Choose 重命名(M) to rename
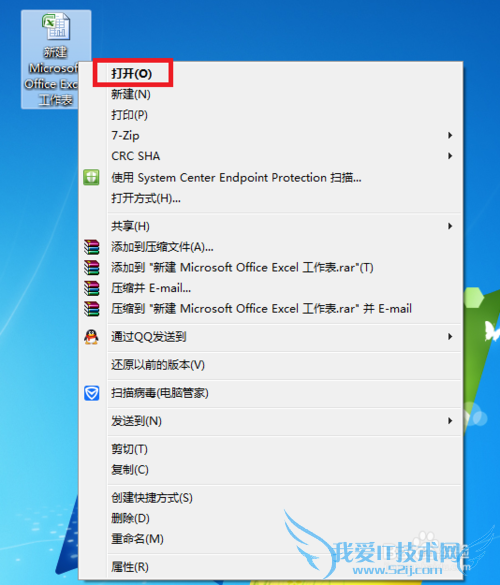 click(x=271, y=539)
